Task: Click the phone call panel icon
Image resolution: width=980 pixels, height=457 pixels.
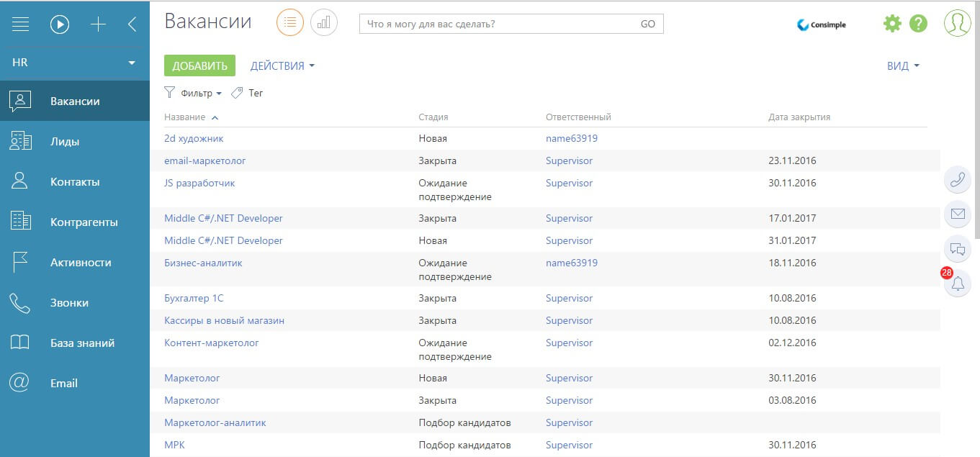Action: tap(958, 179)
